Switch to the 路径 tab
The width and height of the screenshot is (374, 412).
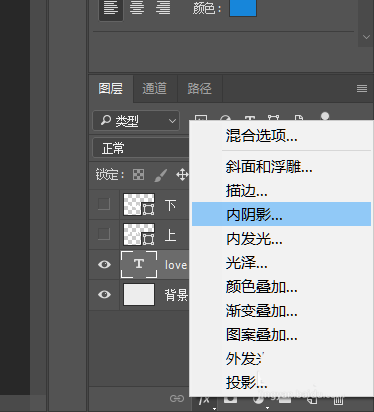pos(199,89)
